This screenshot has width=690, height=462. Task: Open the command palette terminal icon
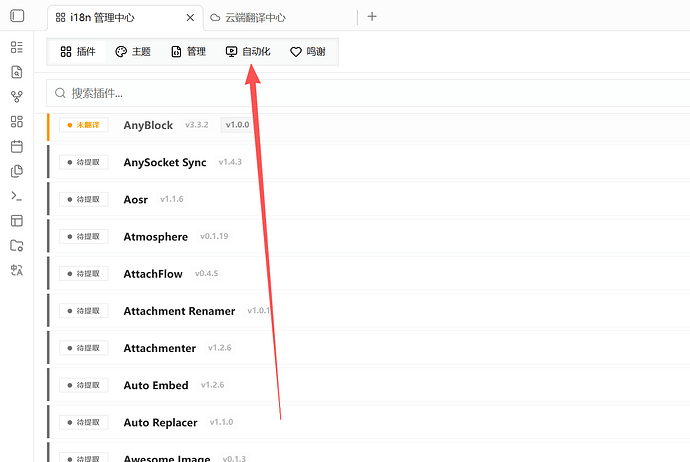click(x=17, y=196)
